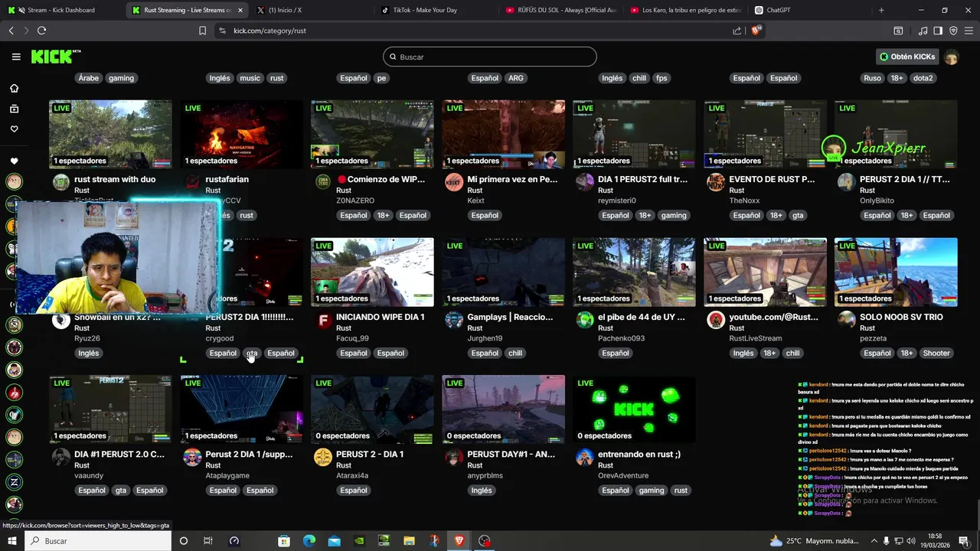Open Microsoft Edge from taskbar
This screenshot has width=980, height=551.
tap(309, 541)
